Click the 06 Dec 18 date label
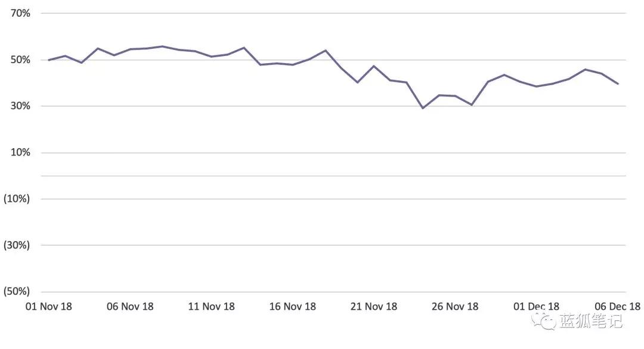The height and width of the screenshot is (349, 644). [x=617, y=307]
